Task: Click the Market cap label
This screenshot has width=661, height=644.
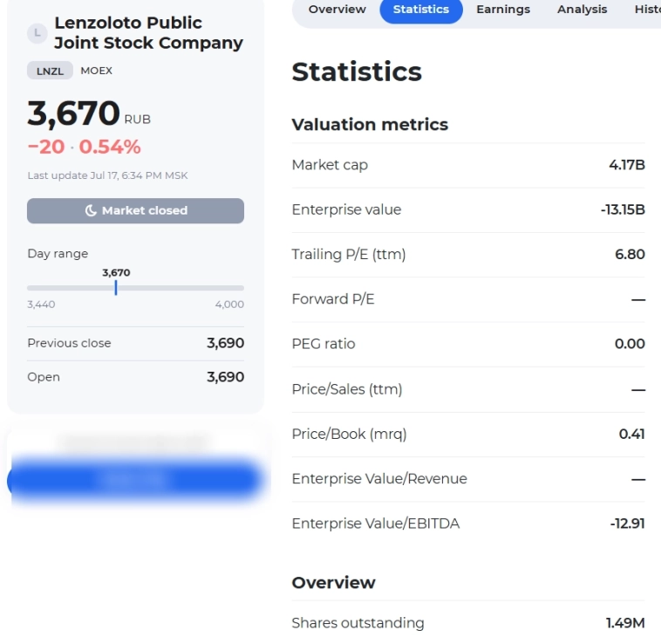Action: [330, 165]
